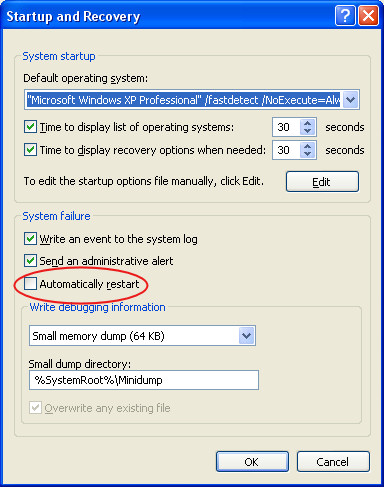Increase recovery options display time

(x=307, y=146)
